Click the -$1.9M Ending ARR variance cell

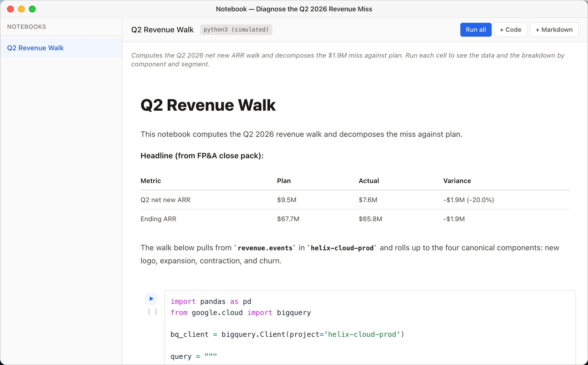454,219
